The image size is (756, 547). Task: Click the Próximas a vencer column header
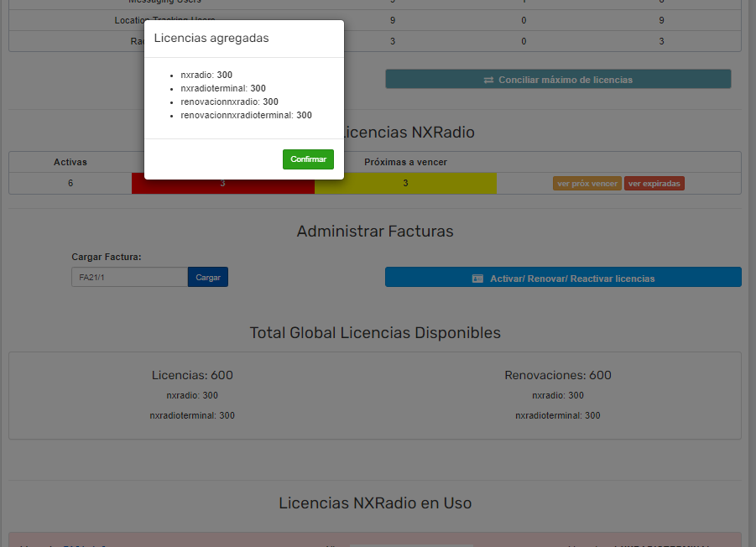pos(405,162)
